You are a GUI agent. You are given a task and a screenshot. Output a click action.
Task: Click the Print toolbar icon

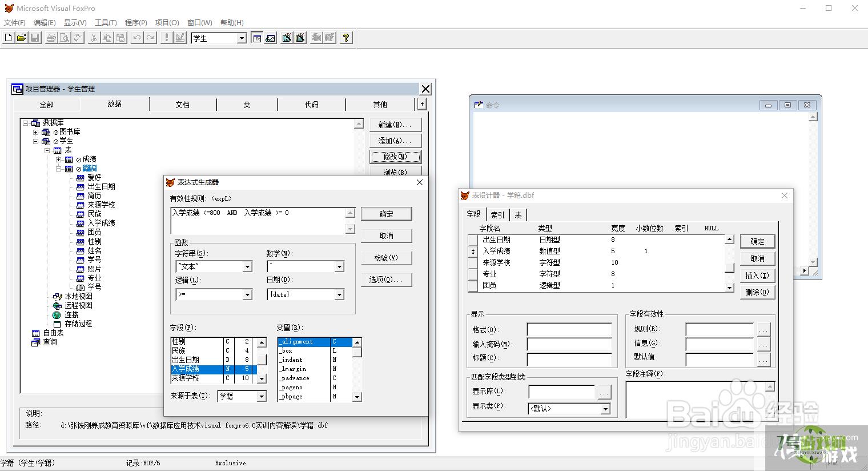51,38
